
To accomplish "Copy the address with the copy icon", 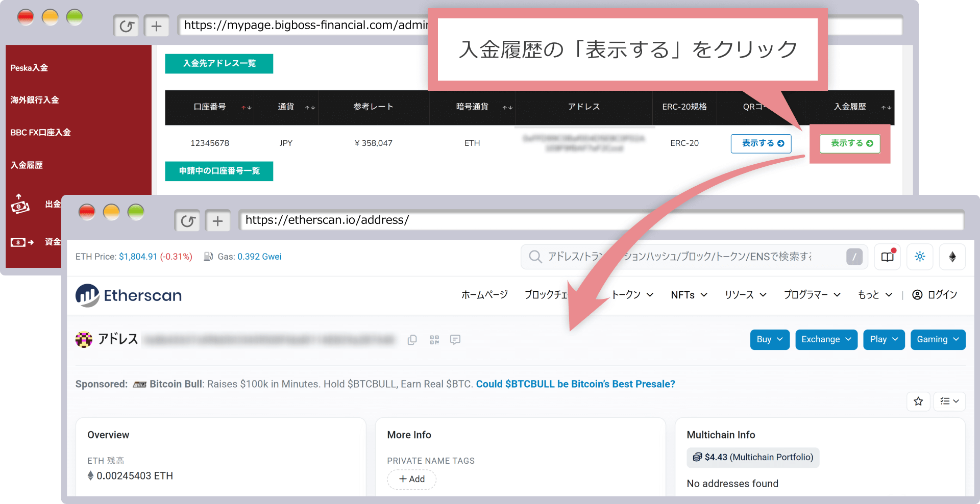I will [412, 340].
